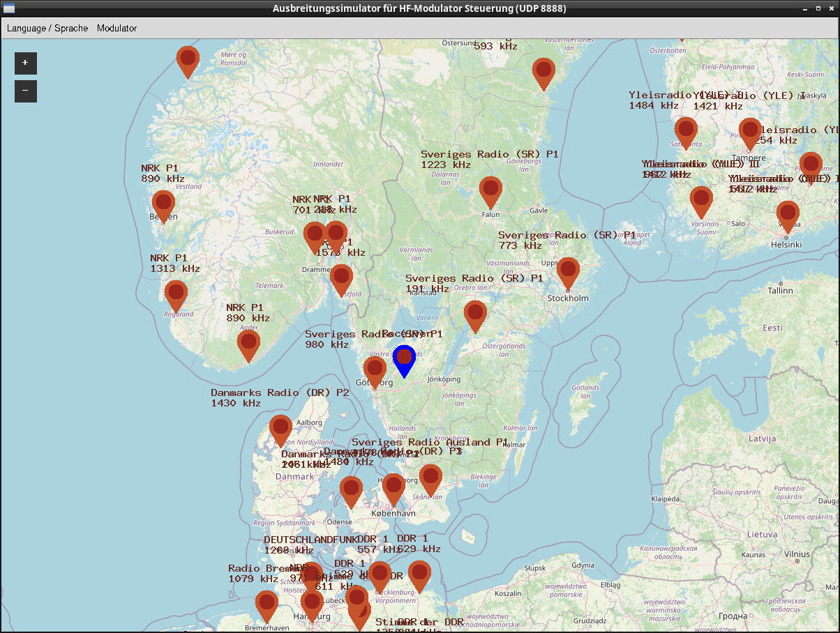
Task: Open the Language / Sprache menu
Action: 47,29
